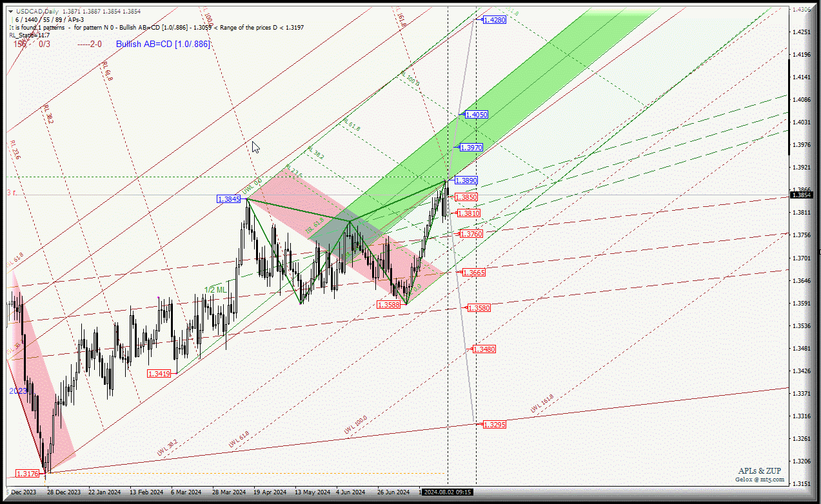Click the 1.3588 swing low label
This screenshot has height=504, width=821.
pyautogui.click(x=389, y=305)
